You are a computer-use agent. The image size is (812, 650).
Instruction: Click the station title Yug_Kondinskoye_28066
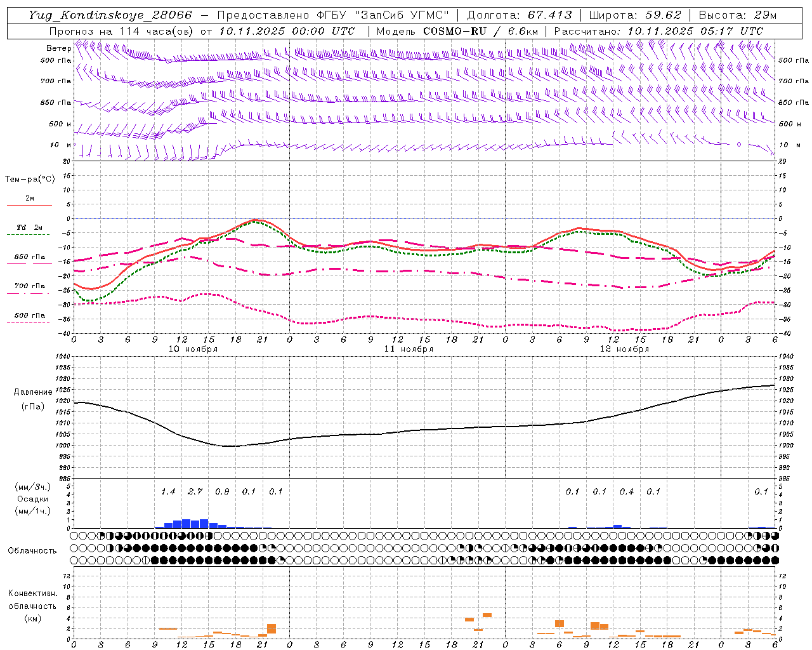click(x=110, y=15)
